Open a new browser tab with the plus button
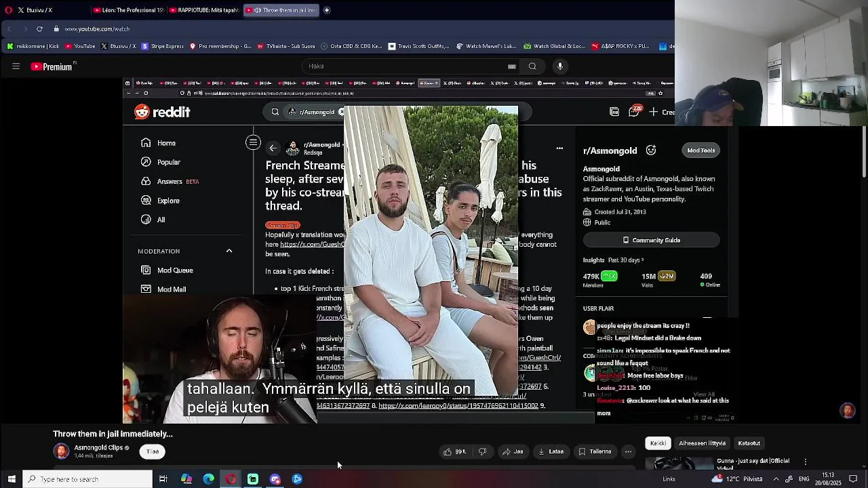868x488 pixels. [327, 10]
